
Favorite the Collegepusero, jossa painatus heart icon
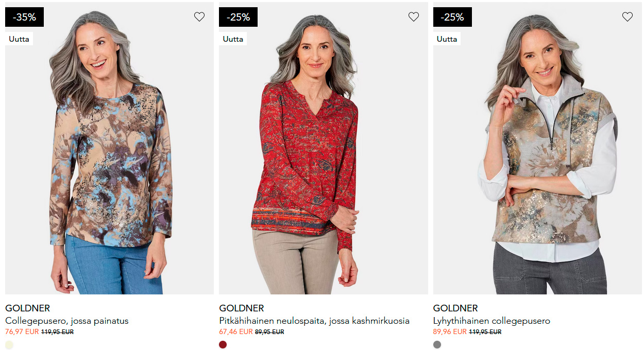tap(199, 17)
